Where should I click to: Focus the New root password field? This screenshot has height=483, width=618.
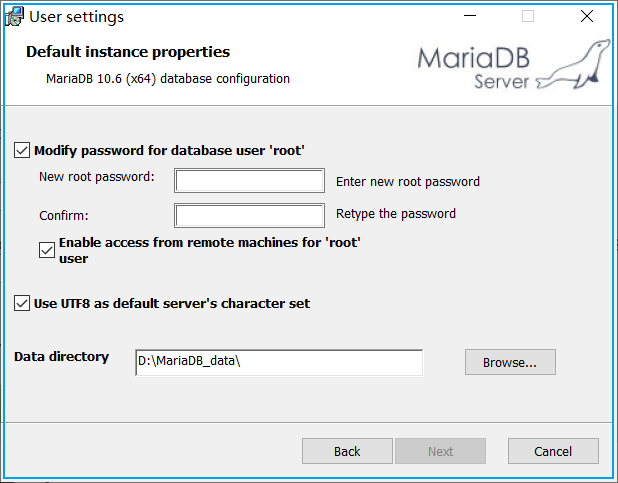tap(250, 181)
